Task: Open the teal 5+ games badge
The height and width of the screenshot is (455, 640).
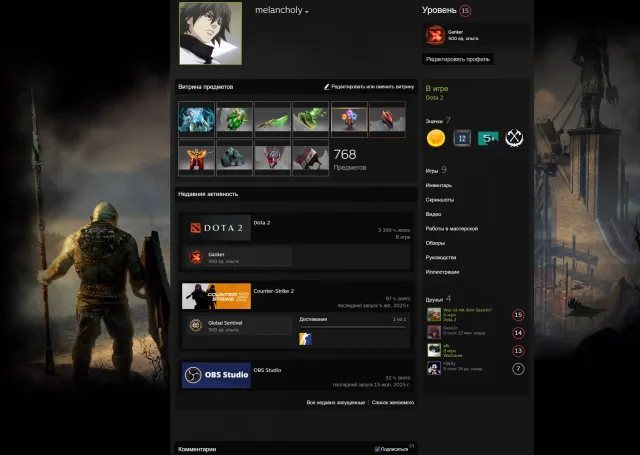Action: 488,138
